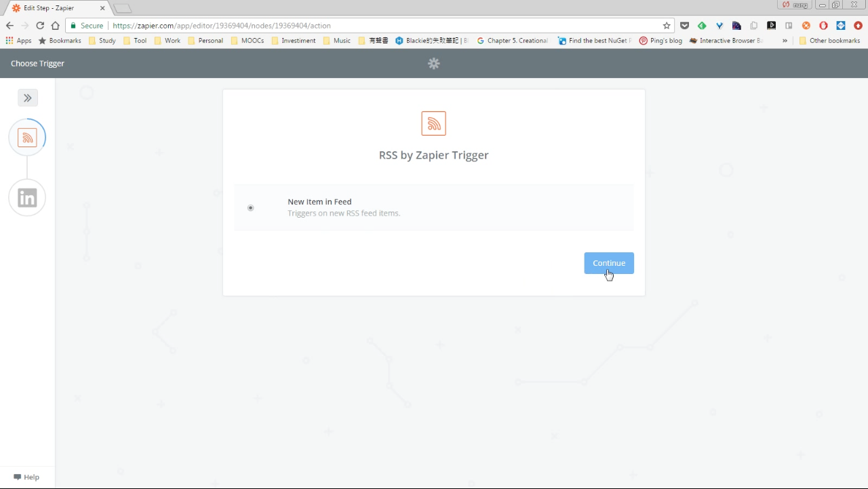Image resolution: width=868 pixels, height=489 pixels.
Task: Click the blue Y extension icon
Action: tap(719, 26)
